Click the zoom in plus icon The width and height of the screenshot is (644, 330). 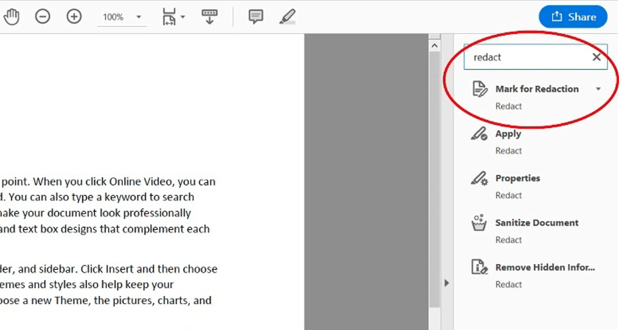click(x=74, y=16)
